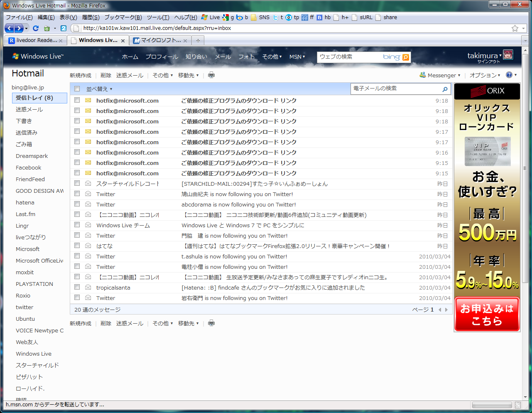Click the ウェブの検索 Bing search field
The image size is (532, 413).
(350, 57)
